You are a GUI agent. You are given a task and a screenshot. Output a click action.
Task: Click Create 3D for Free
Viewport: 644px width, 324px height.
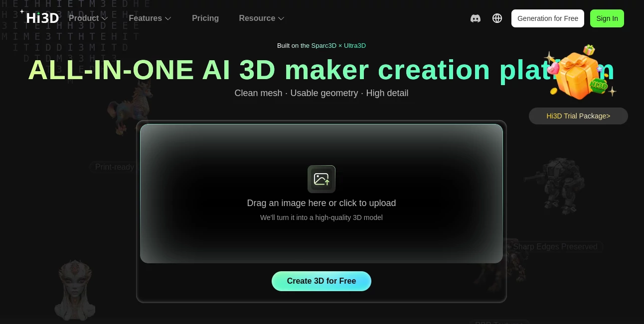tap(322, 281)
